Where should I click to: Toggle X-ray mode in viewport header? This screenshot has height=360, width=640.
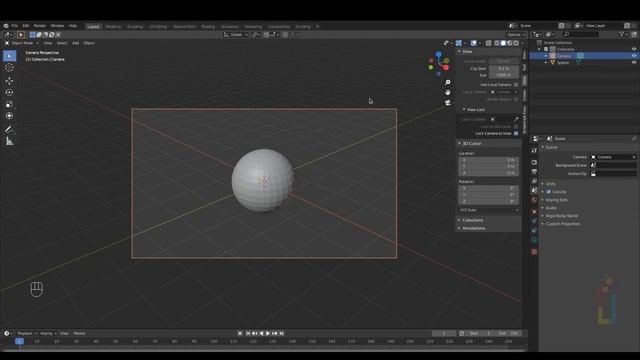coord(489,43)
